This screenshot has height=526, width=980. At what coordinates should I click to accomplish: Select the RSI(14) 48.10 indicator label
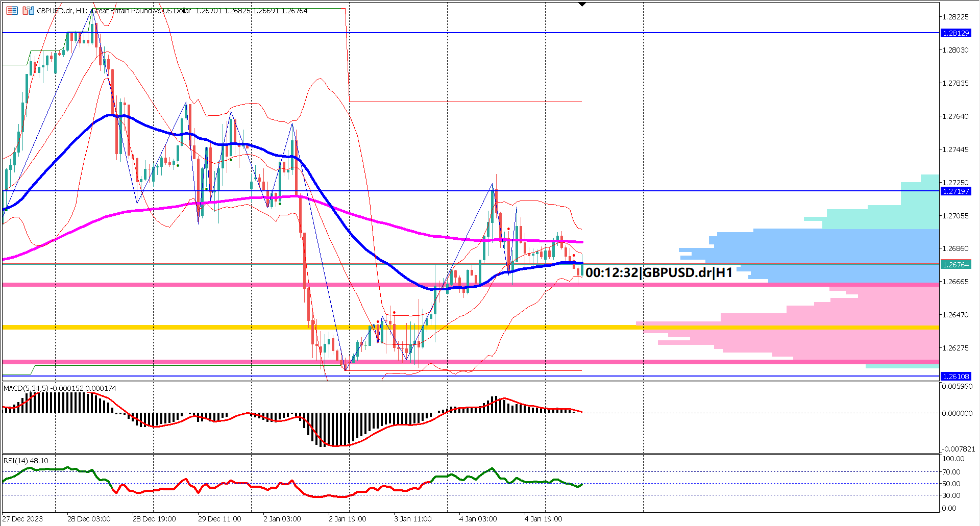point(26,460)
